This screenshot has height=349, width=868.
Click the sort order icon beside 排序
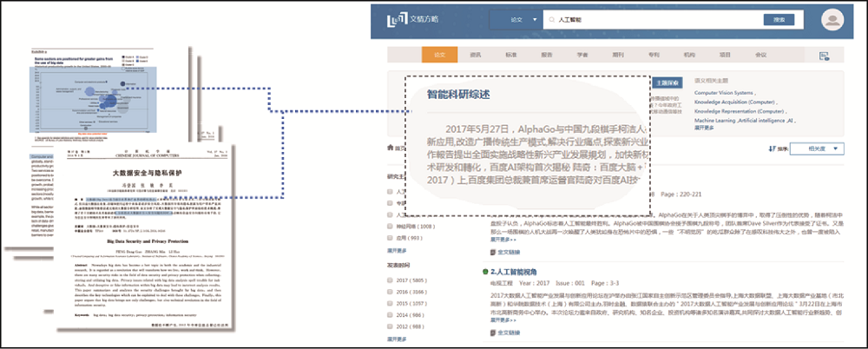pos(771,148)
